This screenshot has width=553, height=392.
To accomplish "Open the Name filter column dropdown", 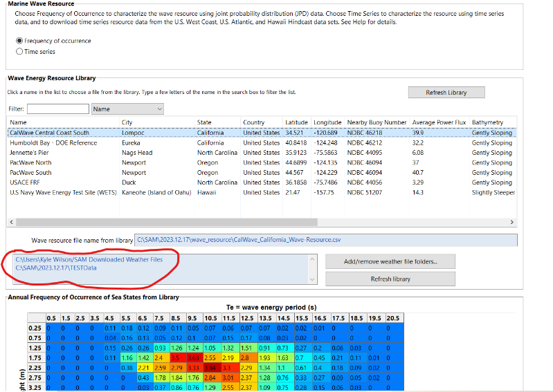I will click(x=127, y=109).
